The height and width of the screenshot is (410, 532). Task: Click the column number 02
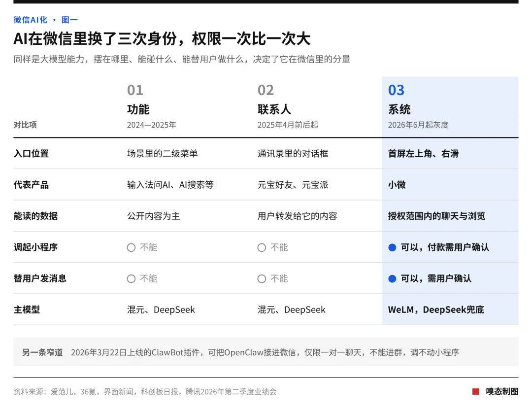tap(266, 90)
